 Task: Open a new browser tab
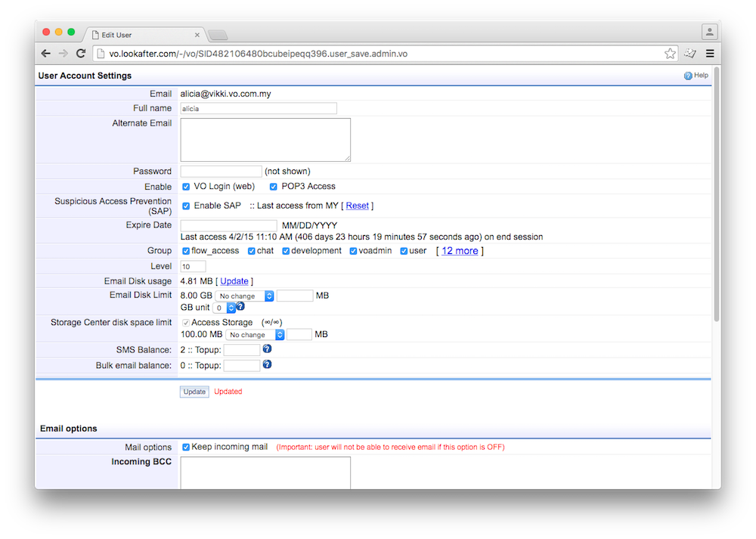tap(218, 36)
